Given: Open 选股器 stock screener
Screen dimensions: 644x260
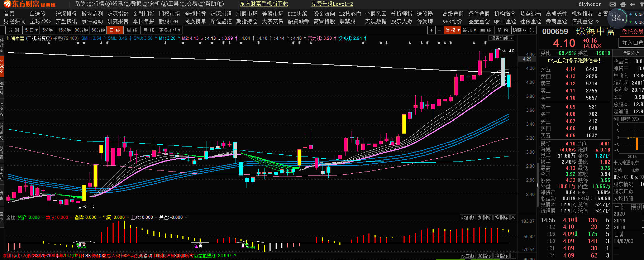Looking at the screenshot, I should pos(425,14).
